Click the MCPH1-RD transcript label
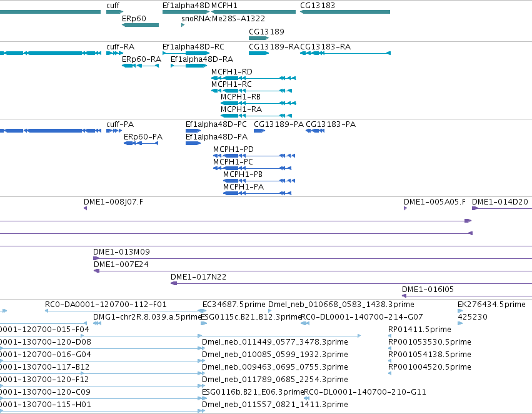The width and height of the screenshot is (532, 414). pyautogui.click(x=231, y=72)
